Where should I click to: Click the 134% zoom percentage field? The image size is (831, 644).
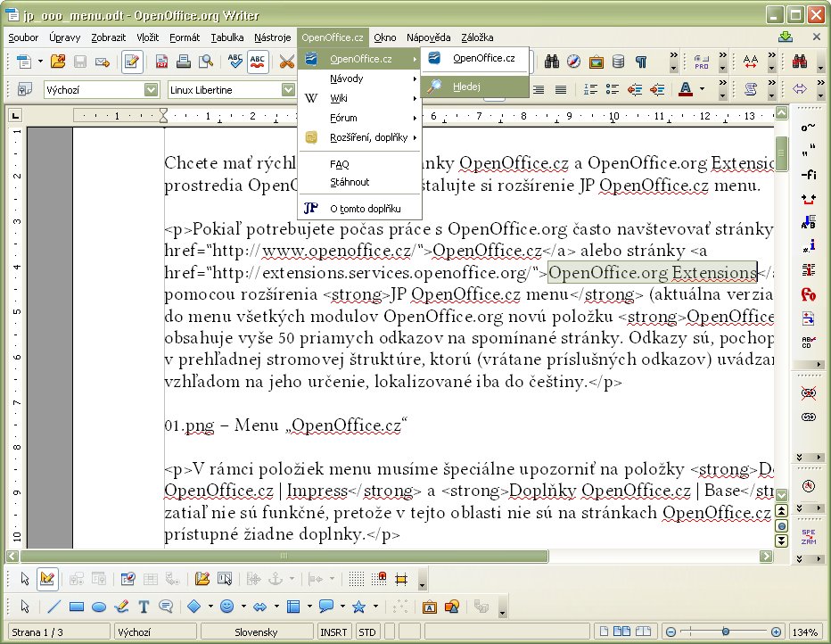point(805,632)
